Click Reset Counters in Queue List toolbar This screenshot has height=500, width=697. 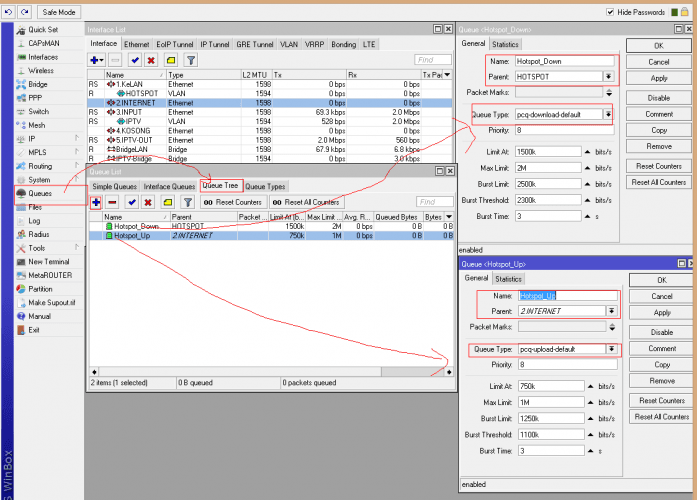(x=233, y=203)
